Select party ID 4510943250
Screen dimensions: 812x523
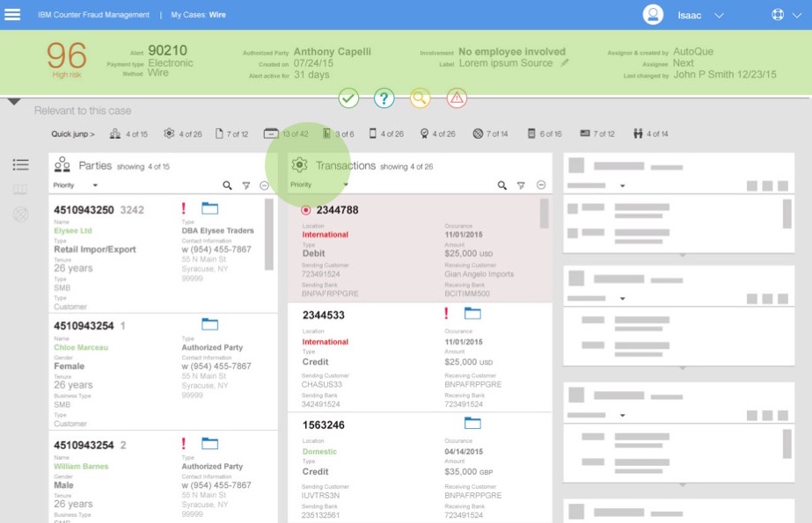click(x=84, y=210)
